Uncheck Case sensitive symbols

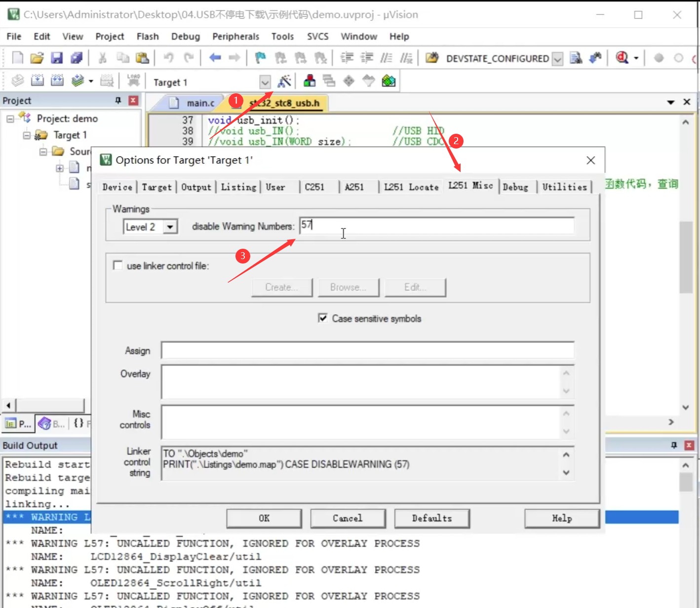tap(322, 318)
